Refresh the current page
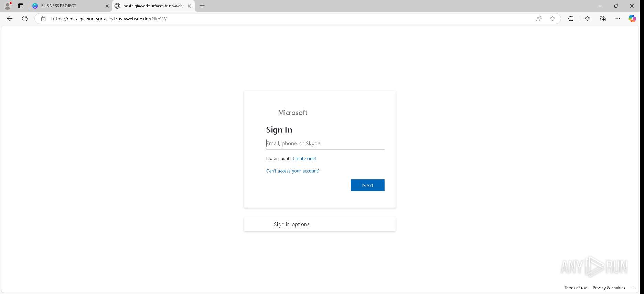644x294 pixels. coord(25,19)
